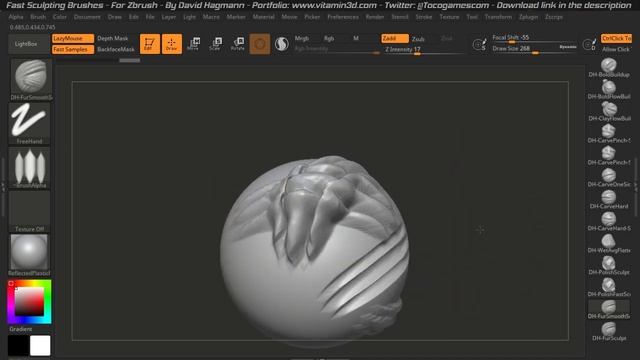Image resolution: width=640 pixels, height=360 pixels.
Task: Select the DH-BoldFlowBuil brush
Action: click(x=609, y=90)
